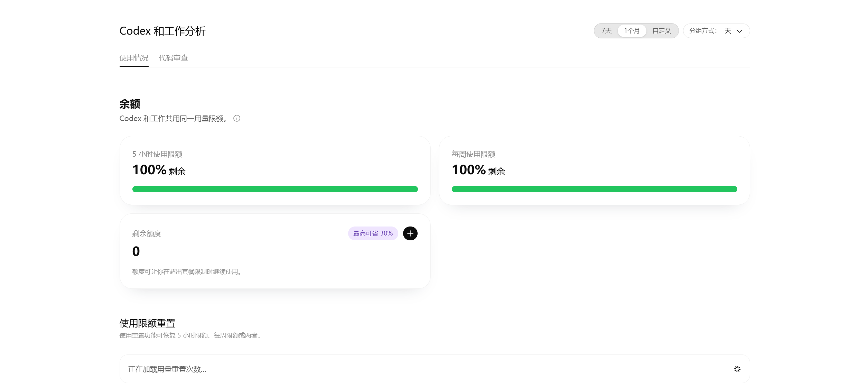Click the chevron arrow in the 分组方式 selector
868x388 pixels.
(739, 31)
